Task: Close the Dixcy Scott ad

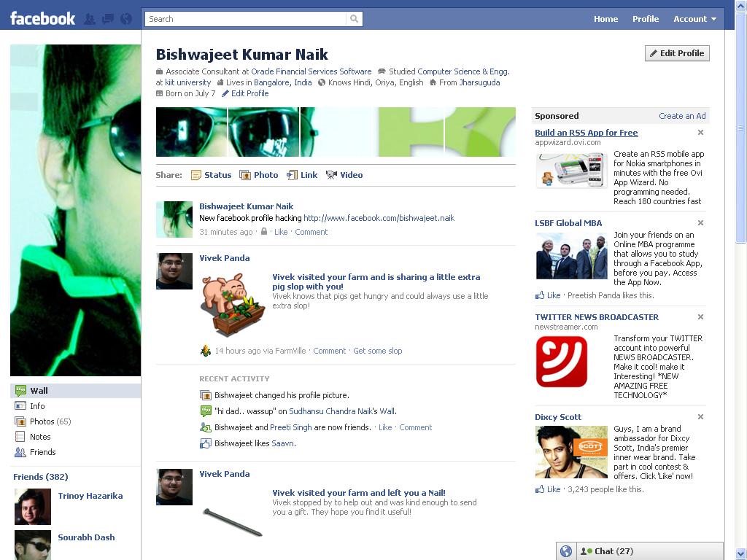Action: (x=700, y=417)
